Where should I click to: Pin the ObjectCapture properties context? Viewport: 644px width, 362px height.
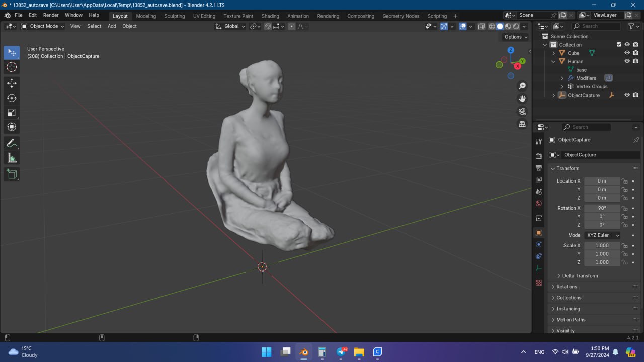pyautogui.click(x=636, y=140)
